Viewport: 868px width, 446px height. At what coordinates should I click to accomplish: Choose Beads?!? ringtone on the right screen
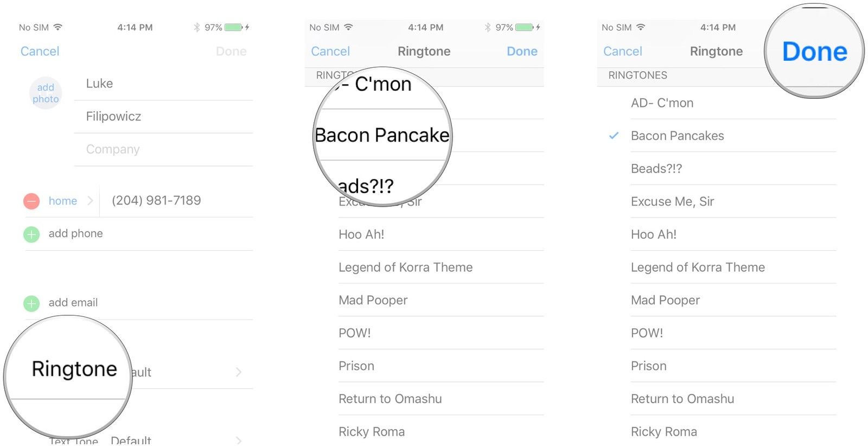click(x=656, y=169)
